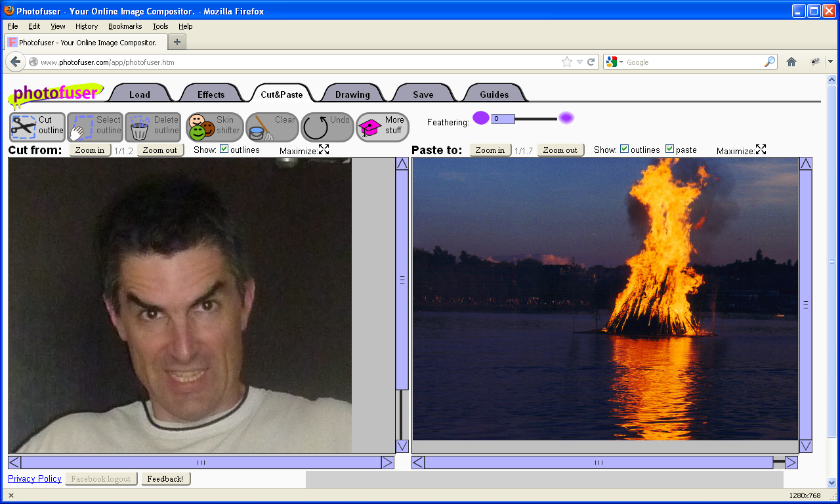Switch to the Load tab

pyautogui.click(x=139, y=94)
